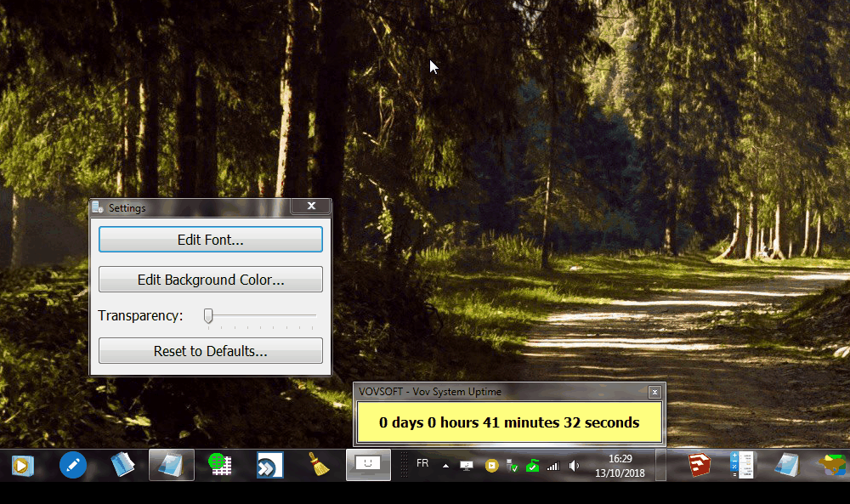Click the clock showing 16:29
This screenshot has width=850, height=504.
(620, 466)
